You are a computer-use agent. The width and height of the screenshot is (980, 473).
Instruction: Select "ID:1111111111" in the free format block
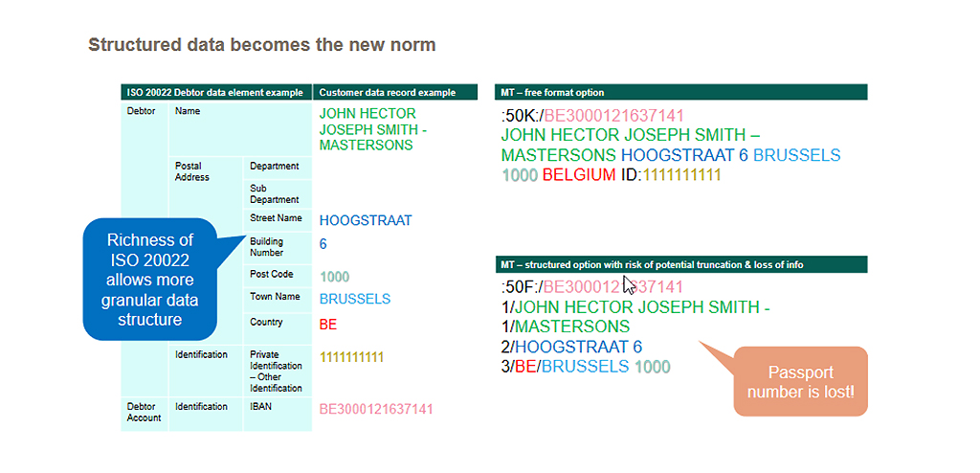point(670,174)
